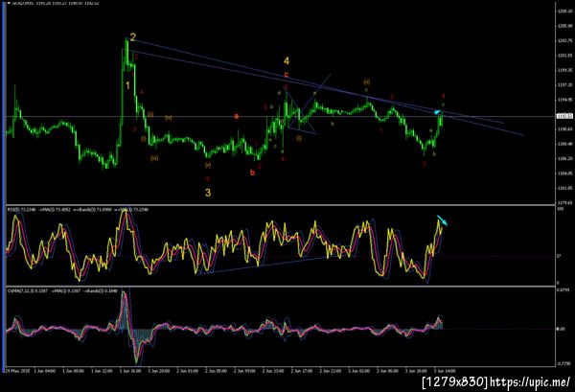Select the red wave label c under 4
Viewport: 575px width, 392px height.
[287, 75]
